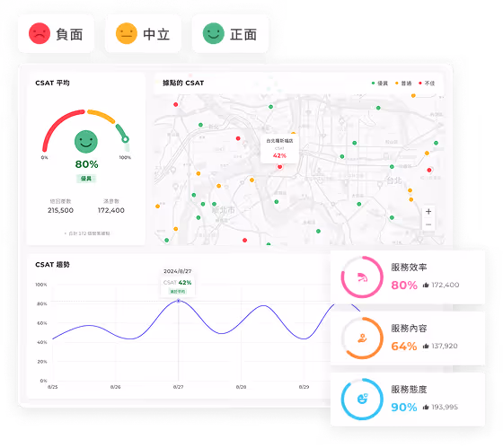
Task: Click thumbs-up icon beside 193,995
Action: coord(426,407)
